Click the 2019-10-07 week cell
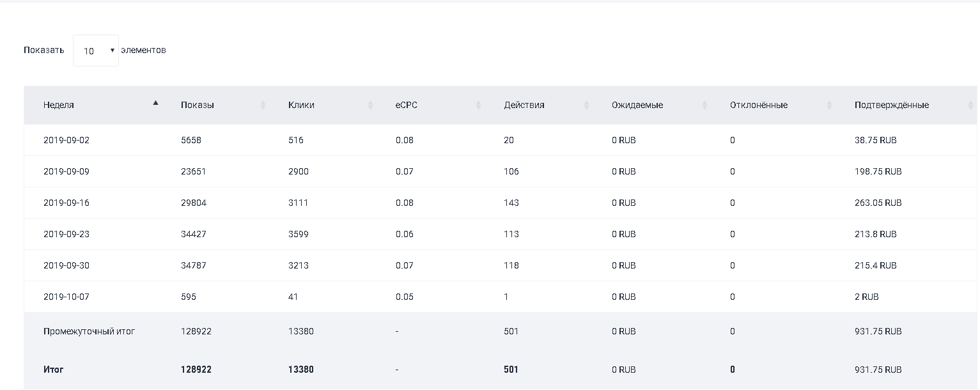Viewport: 980px width, 390px height. 66,297
